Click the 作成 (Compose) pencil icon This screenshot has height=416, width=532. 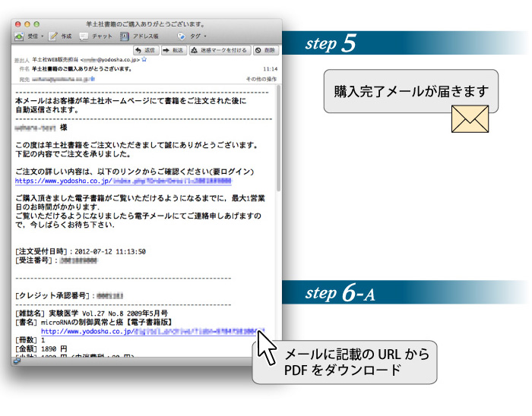(x=54, y=36)
